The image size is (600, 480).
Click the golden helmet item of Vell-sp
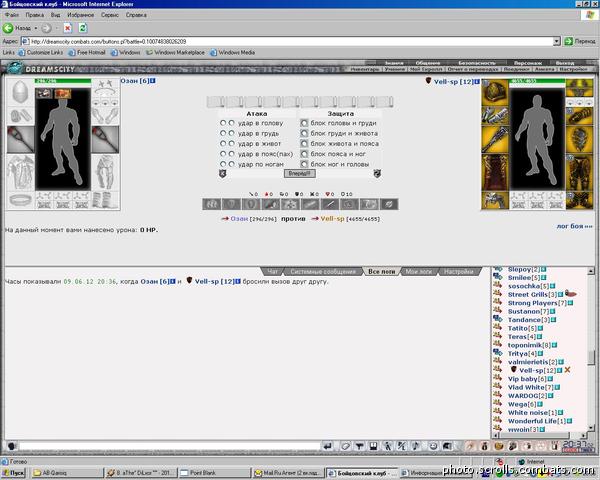[x=495, y=93]
